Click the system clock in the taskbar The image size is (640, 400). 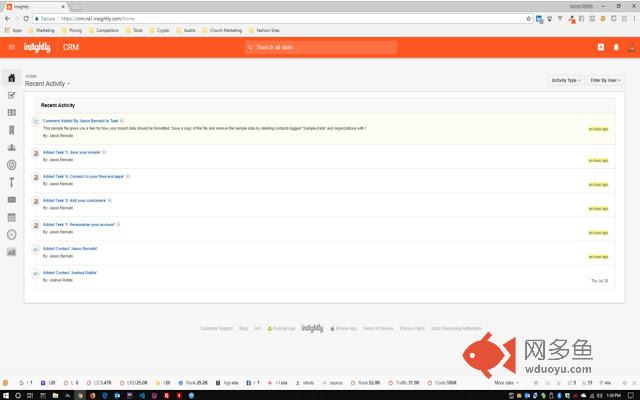point(613,396)
